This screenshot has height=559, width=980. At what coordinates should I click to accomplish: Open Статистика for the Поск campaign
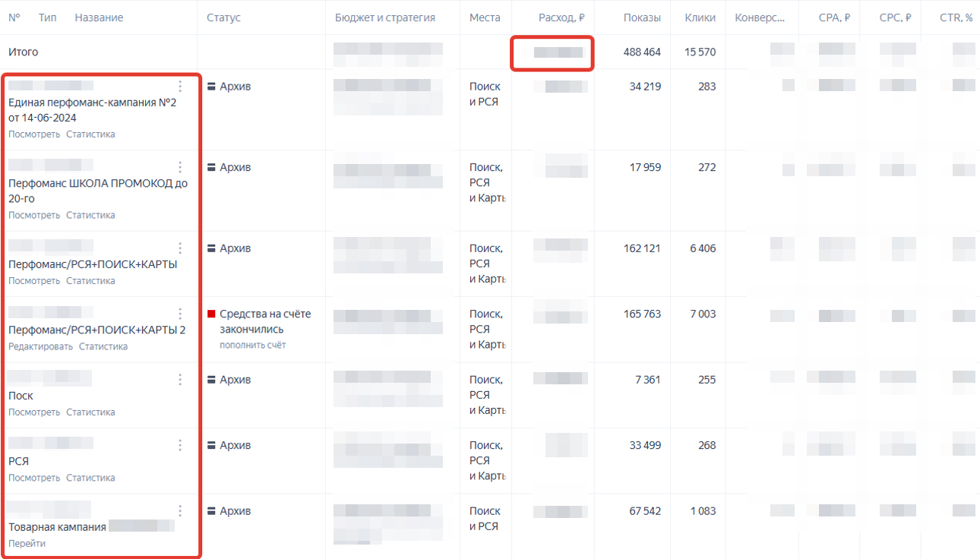click(90, 412)
